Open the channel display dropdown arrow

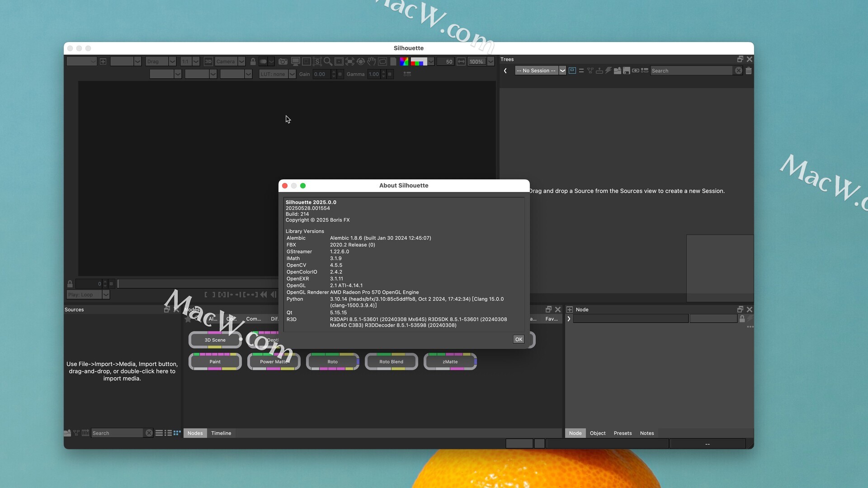[431, 61]
